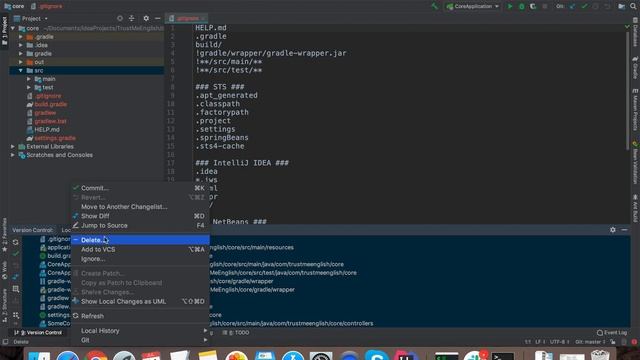Screen dimensions: 640x360
Task: Commit changes using toolbar checkmark icon
Action: point(584,6)
